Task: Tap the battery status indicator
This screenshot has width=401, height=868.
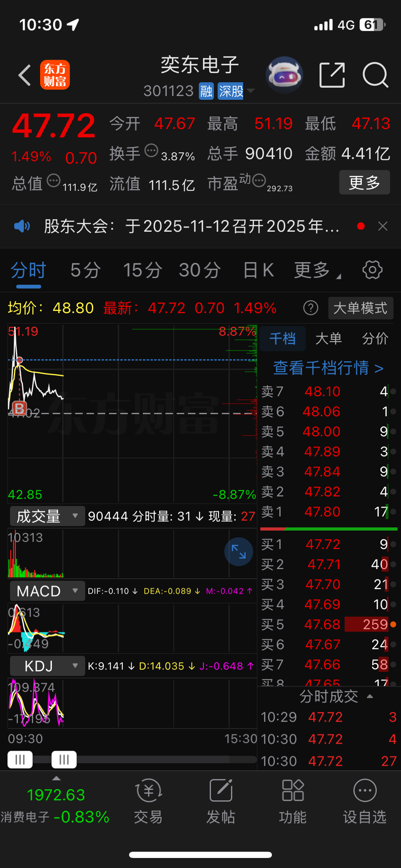Action: coord(373,25)
